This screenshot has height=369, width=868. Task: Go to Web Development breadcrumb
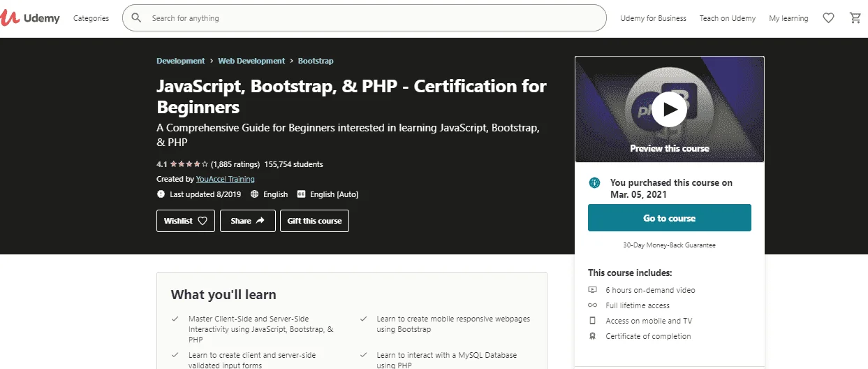coord(251,61)
